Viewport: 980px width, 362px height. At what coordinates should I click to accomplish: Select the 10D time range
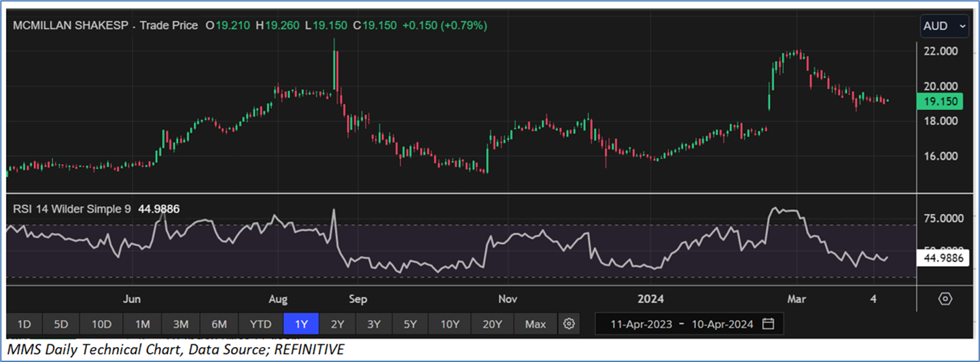(x=101, y=324)
